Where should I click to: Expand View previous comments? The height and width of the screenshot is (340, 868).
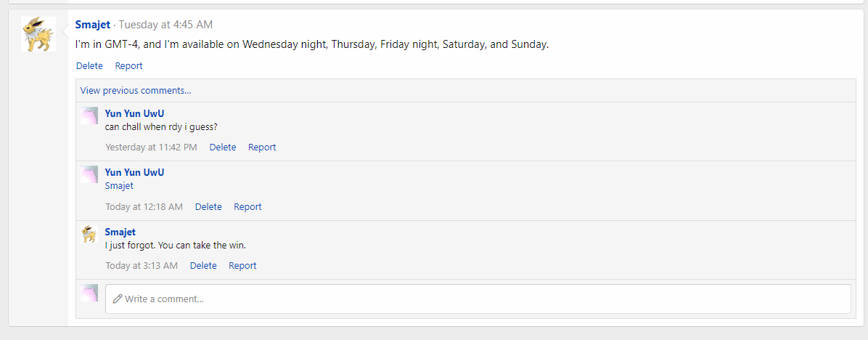(x=136, y=91)
